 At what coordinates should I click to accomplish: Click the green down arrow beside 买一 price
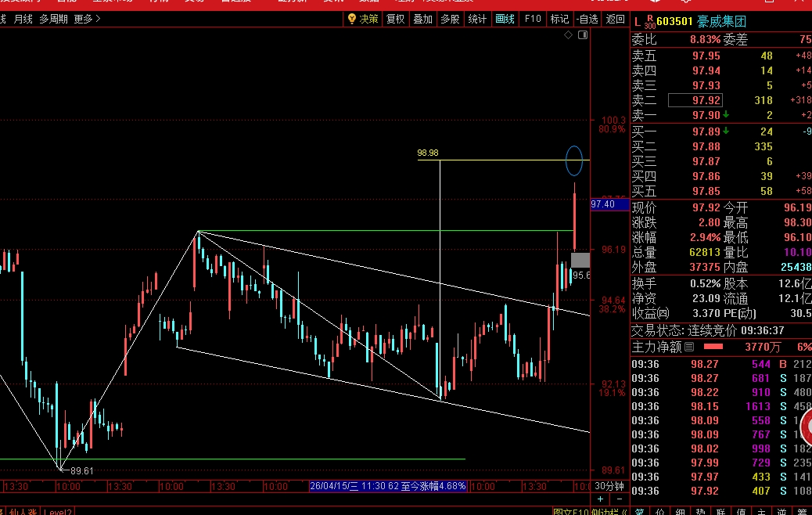pyautogui.click(x=726, y=131)
